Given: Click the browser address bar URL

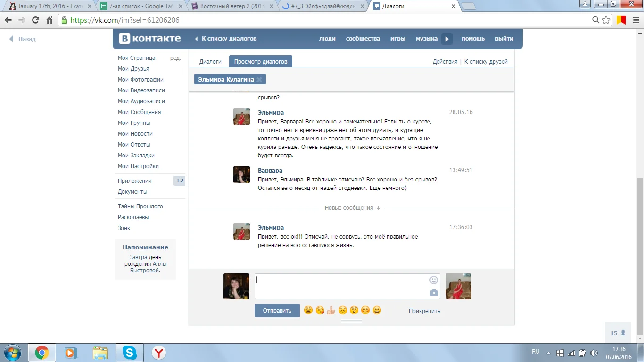Looking at the screenshot, I should pos(125,20).
